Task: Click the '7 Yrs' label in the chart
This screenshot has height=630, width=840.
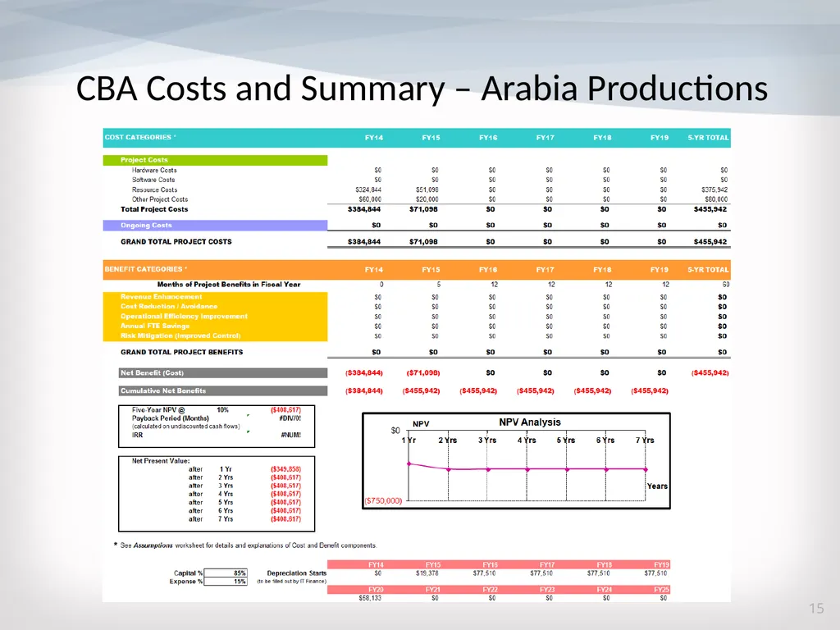Action: (645, 441)
